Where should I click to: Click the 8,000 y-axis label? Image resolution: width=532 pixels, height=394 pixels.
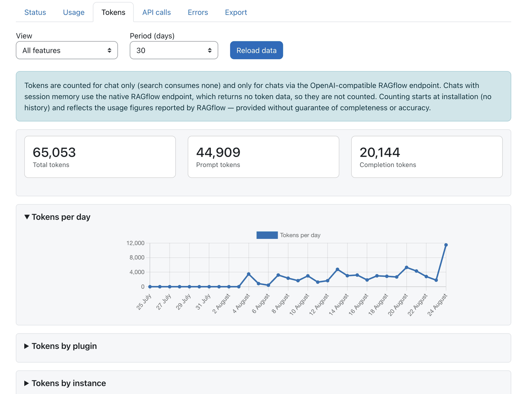point(137,258)
